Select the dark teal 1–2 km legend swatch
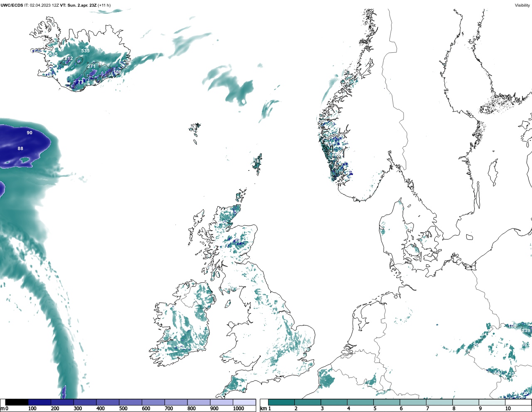Viewport: 532px width, 412px height. click(281, 402)
